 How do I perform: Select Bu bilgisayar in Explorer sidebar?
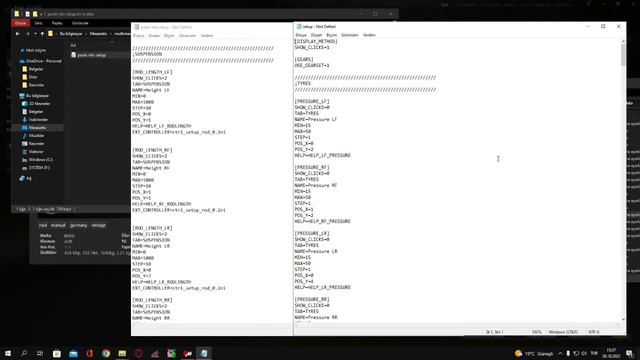[x=37, y=96]
